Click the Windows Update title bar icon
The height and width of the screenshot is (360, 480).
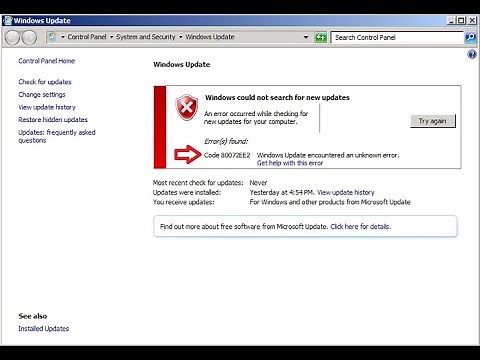(7, 20)
